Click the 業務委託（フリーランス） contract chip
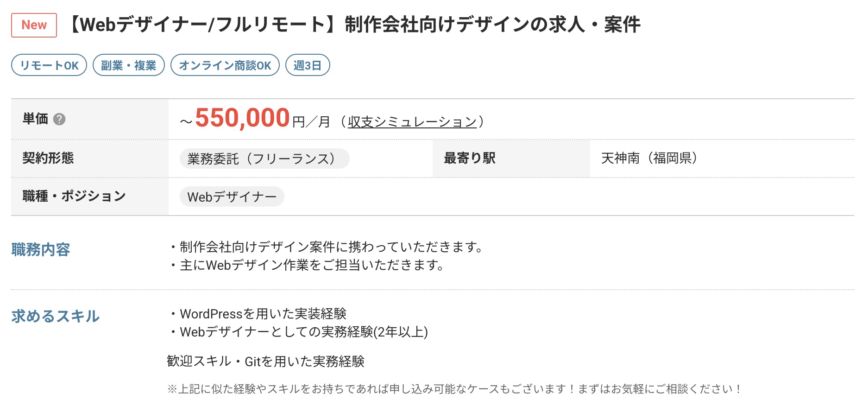868x406 pixels. tap(264, 159)
